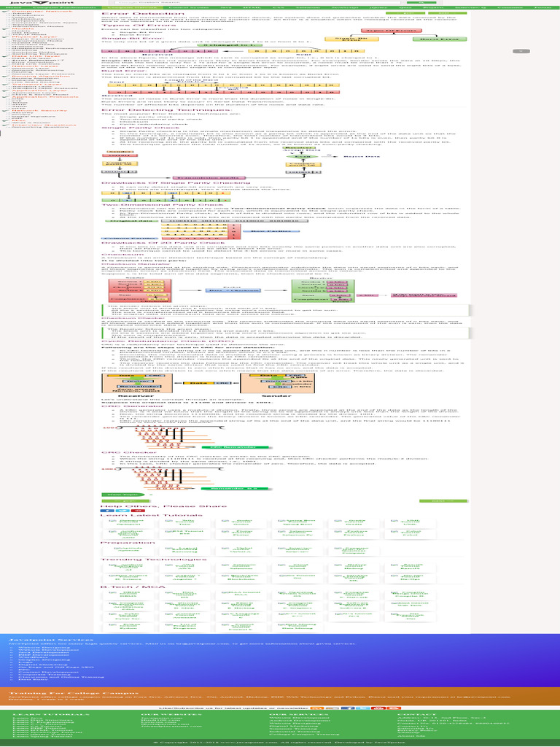Share via the Facebook icon under Help Others
560x747 pixels.
(x=107, y=511)
